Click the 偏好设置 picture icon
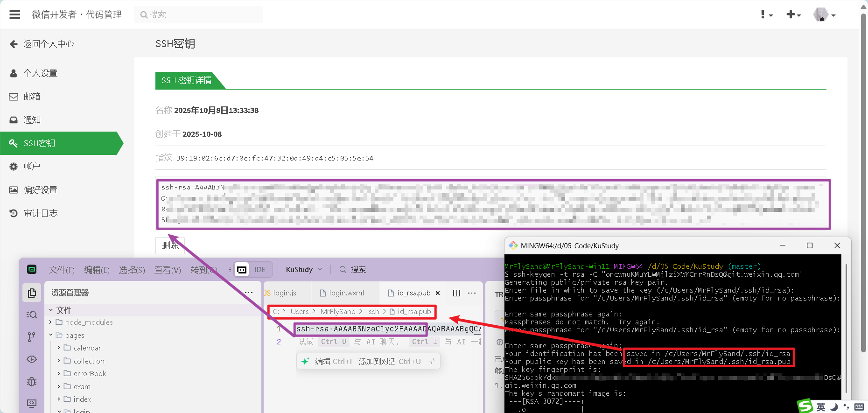The image size is (868, 413). point(14,190)
